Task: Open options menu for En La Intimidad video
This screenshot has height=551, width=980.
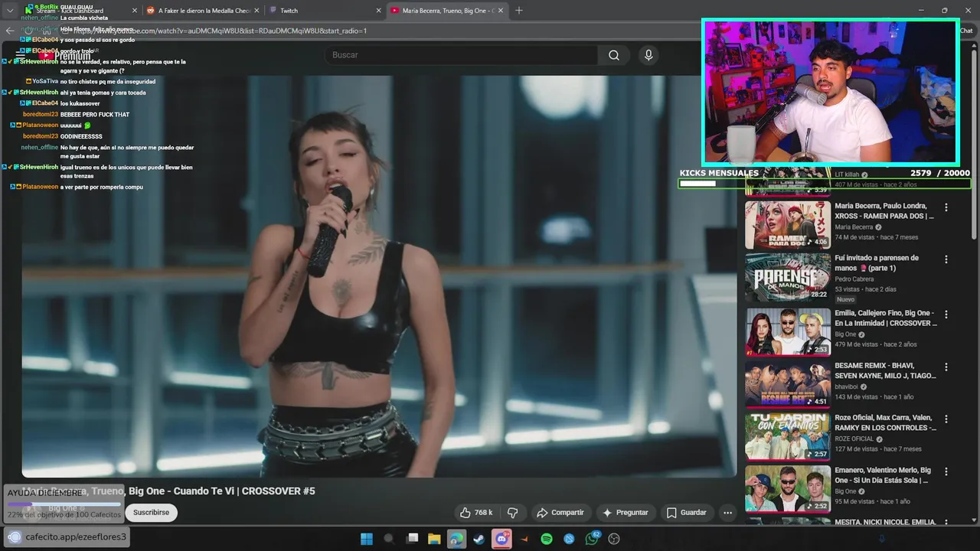Action: pos(946,315)
